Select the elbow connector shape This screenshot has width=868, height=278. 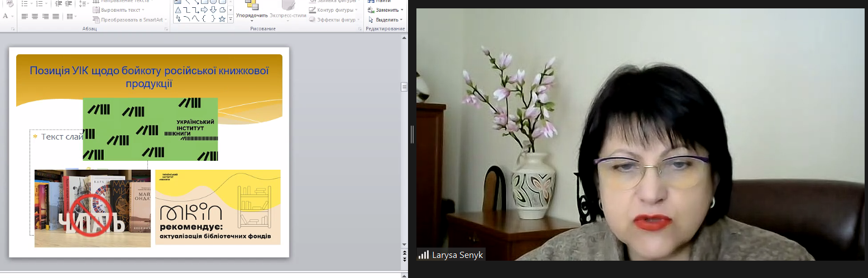pyautogui.click(x=186, y=10)
